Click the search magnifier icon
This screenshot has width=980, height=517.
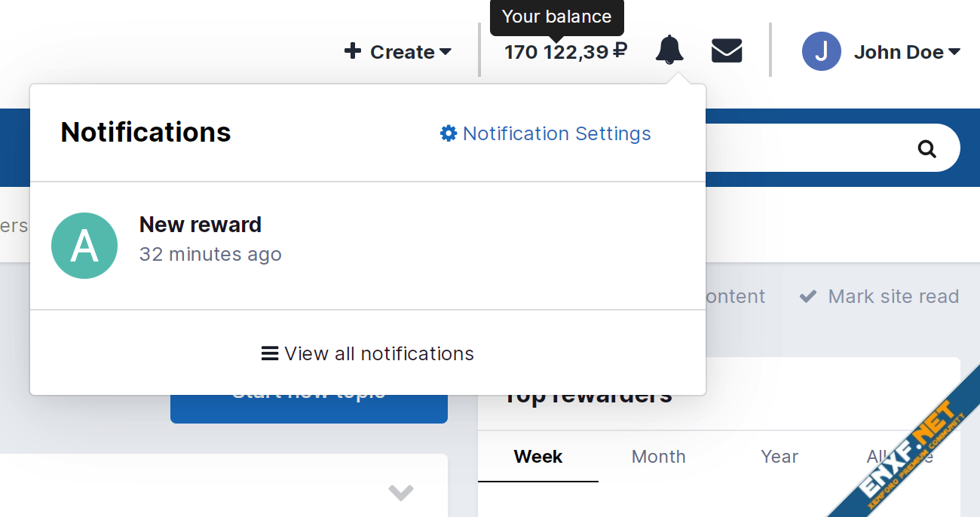pyautogui.click(x=926, y=148)
